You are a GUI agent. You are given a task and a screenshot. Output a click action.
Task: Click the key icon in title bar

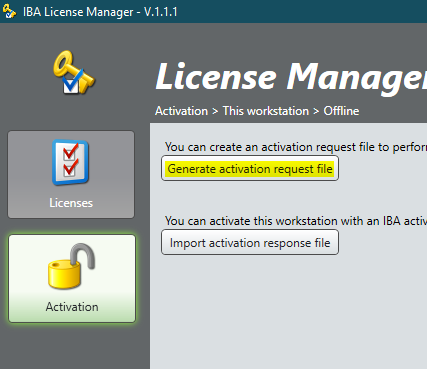coord(9,11)
